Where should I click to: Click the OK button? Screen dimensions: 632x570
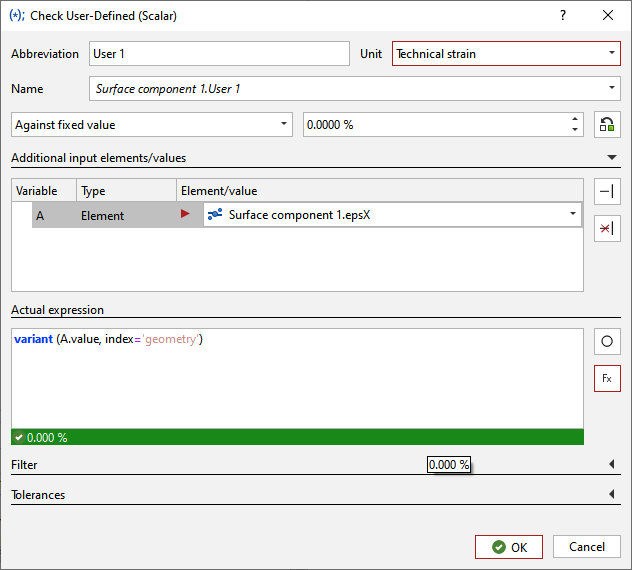(508, 547)
